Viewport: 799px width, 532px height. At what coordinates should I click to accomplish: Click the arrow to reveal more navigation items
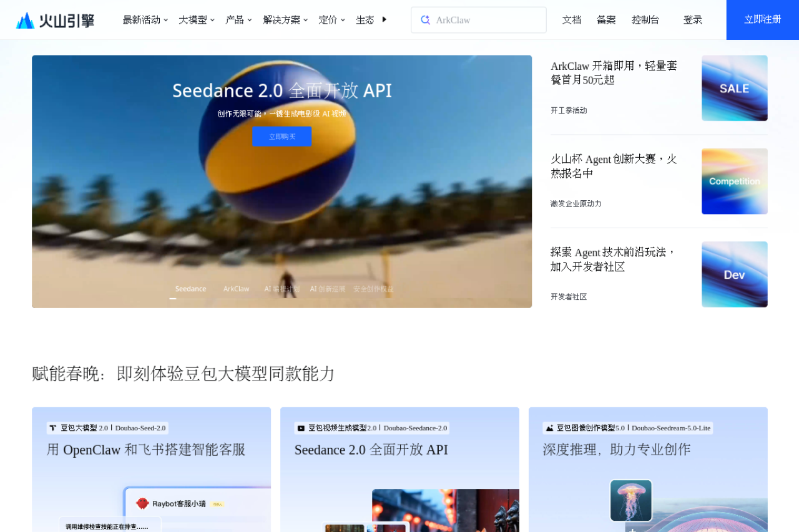[x=384, y=19]
